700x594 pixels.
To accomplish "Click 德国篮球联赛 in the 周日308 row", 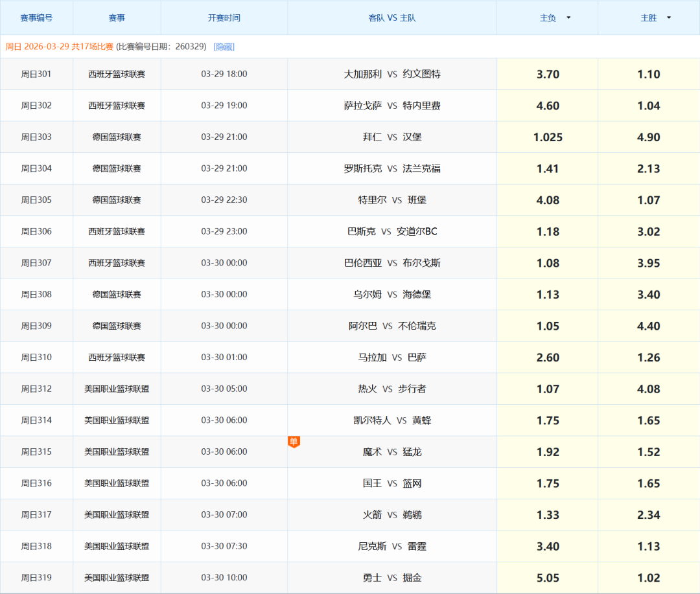I will pos(117,295).
